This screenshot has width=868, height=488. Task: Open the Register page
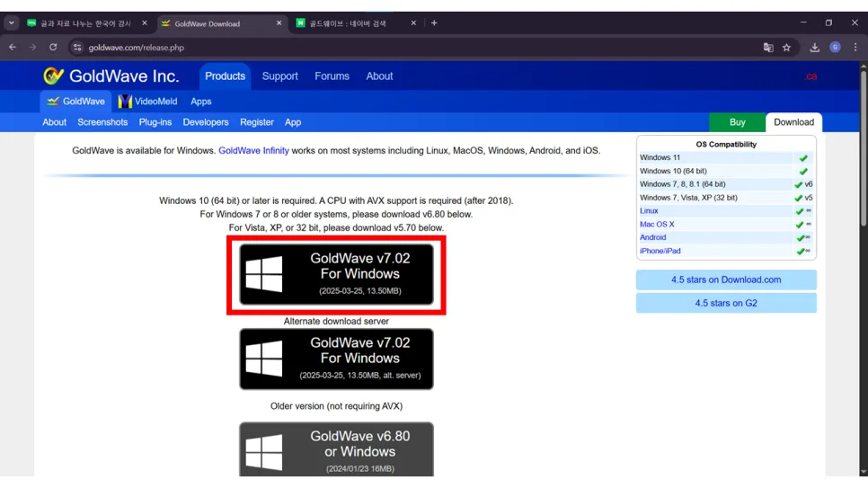click(257, 122)
